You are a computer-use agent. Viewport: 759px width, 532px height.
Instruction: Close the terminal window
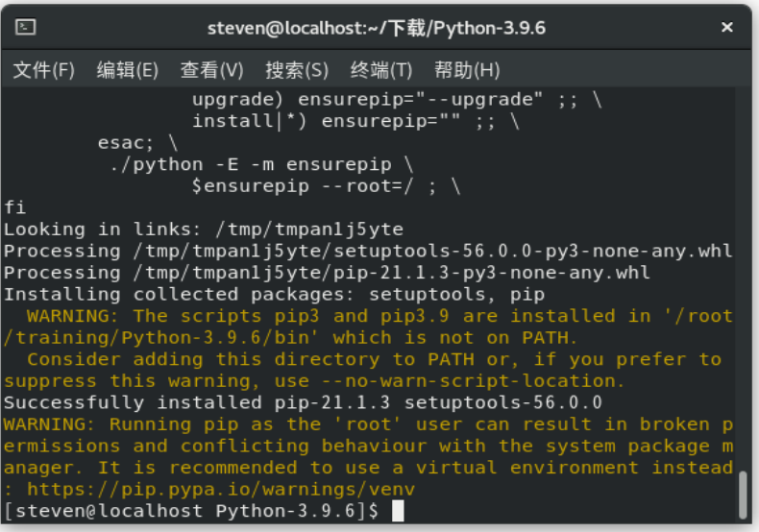coord(727,27)
